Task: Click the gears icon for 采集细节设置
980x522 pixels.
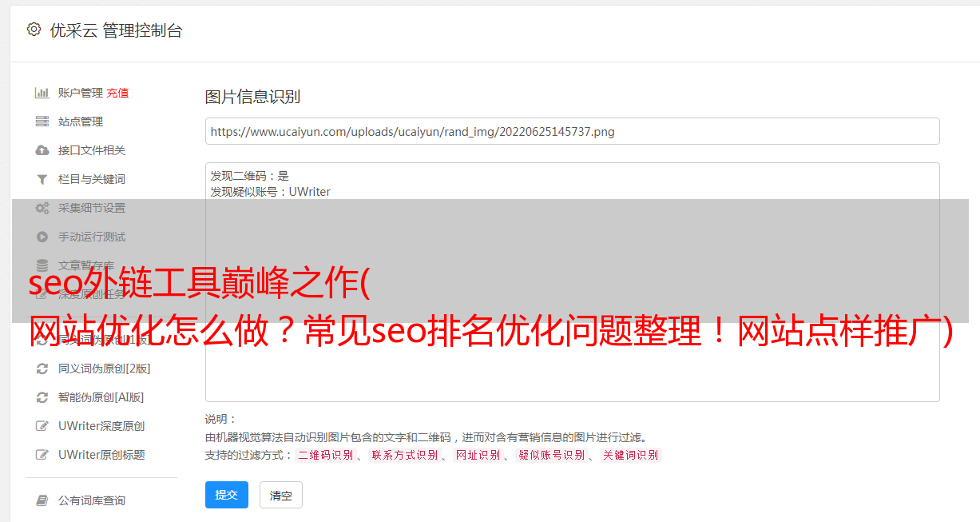Action: coord(42,208)
